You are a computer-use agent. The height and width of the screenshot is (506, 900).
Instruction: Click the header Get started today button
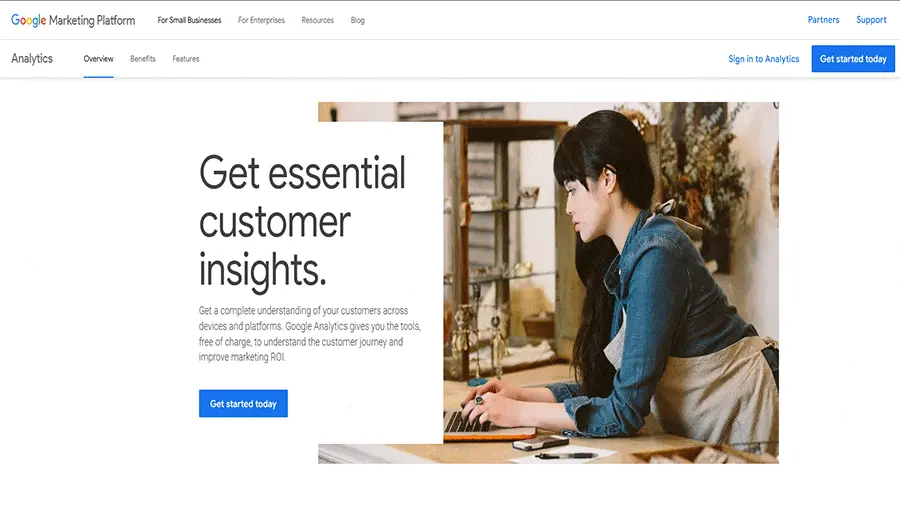853,59
